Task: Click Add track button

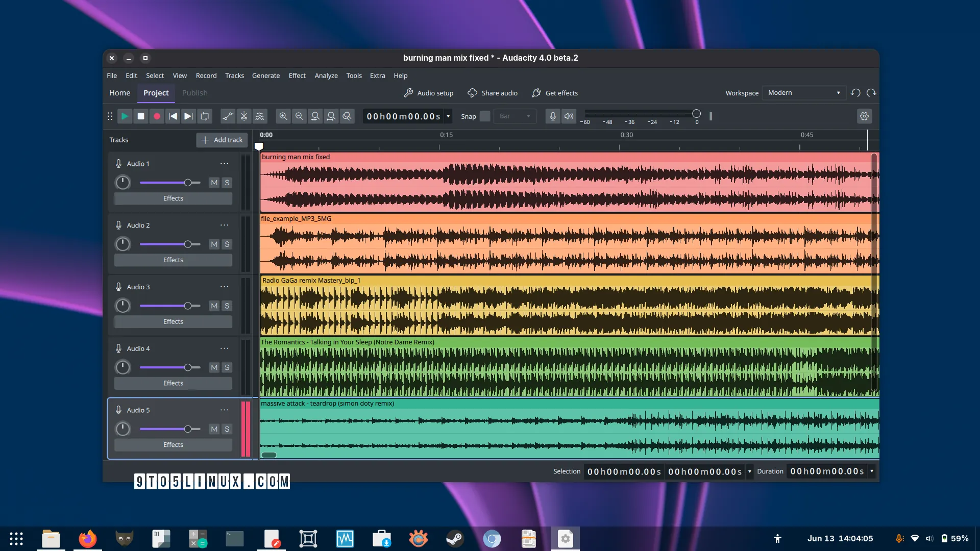Action: (x=222, y=140)
